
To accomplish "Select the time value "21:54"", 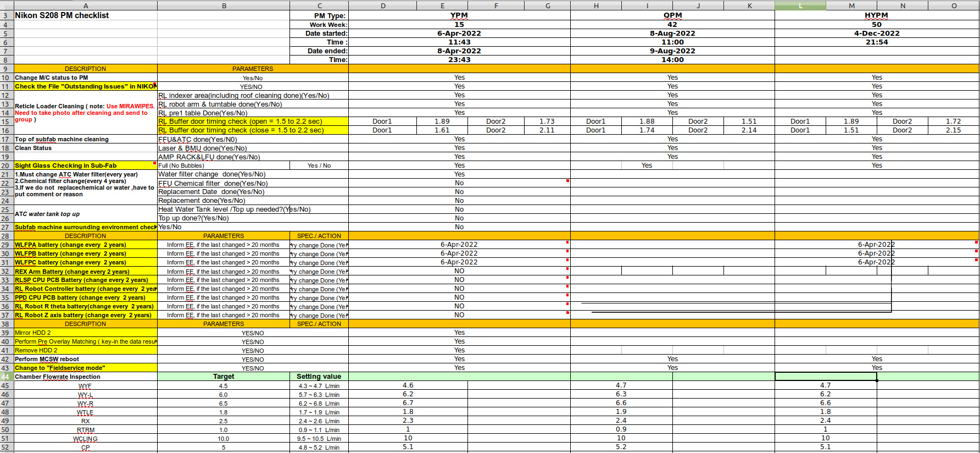I will (x=877, y=42).
